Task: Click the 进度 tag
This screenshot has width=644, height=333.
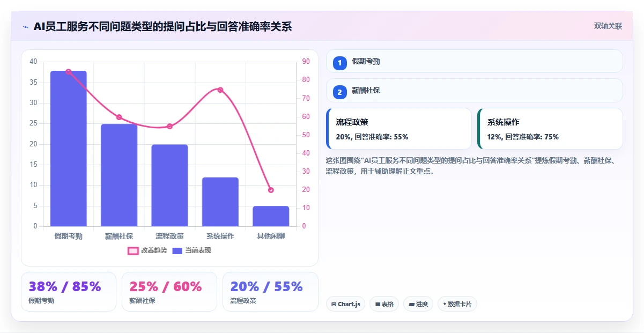Action: (x=418, y=304)
